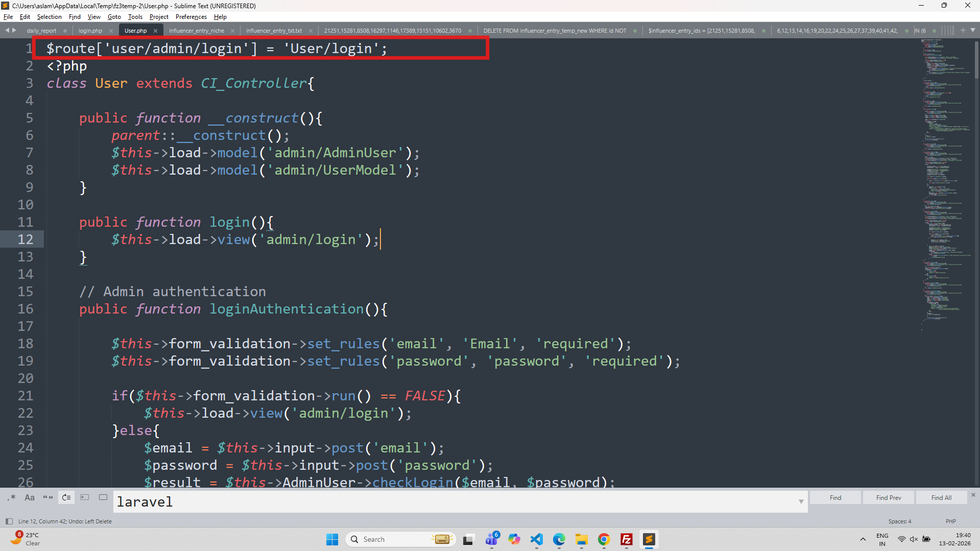Click the highlight matches icon

point(103,497)
